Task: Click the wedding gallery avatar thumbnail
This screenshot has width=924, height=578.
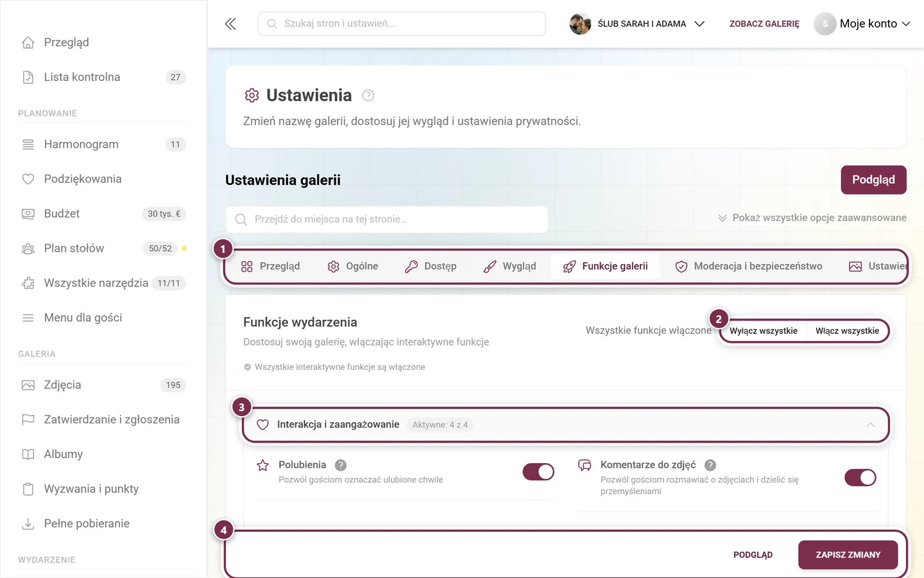Action: tap(580, 24)
